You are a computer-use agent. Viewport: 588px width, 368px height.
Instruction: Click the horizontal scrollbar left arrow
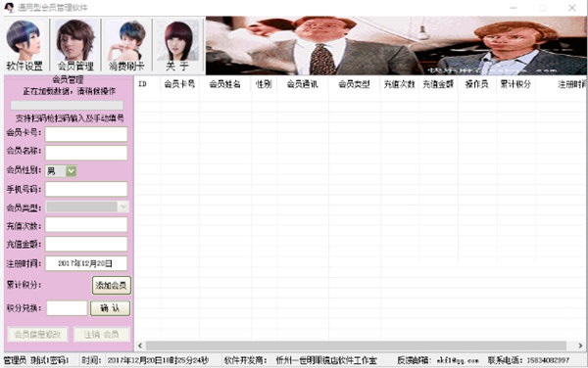pos(140,345)
